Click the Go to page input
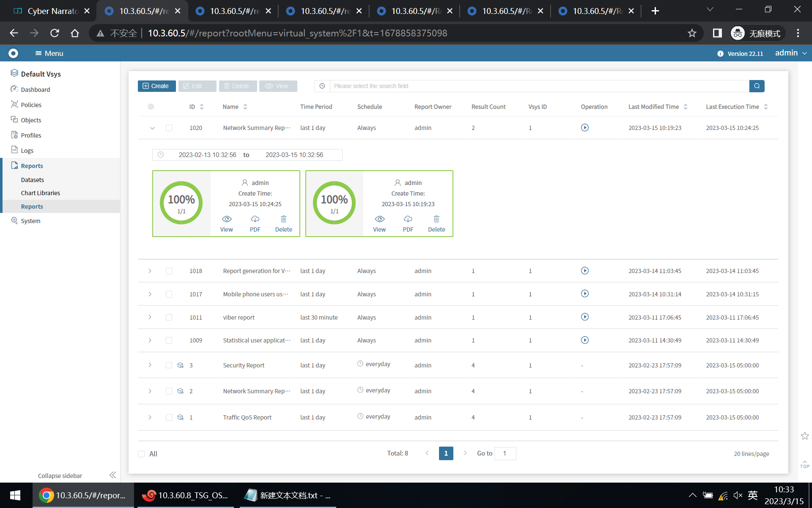812x508 pixels. coord(505,453)
